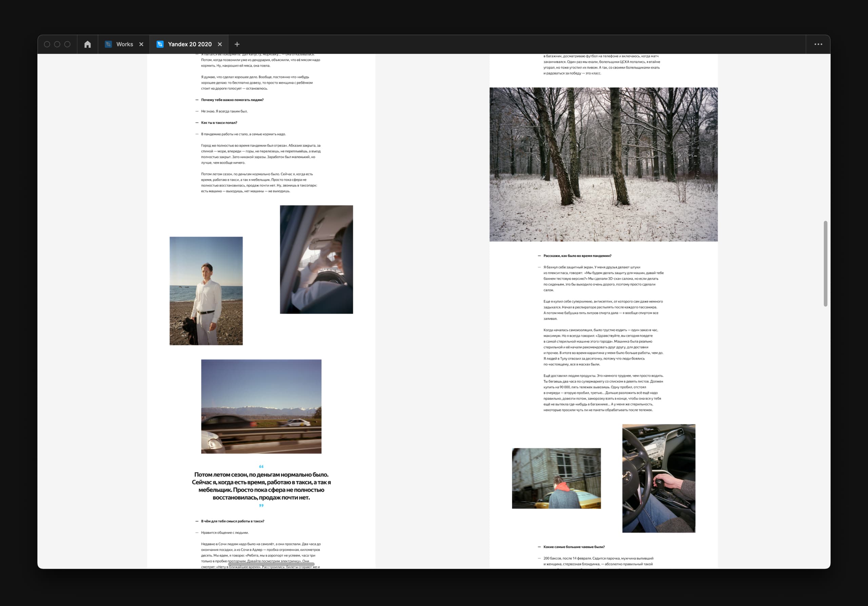868x606 pixels.
Task: Select the Yandex 20 2020 tab
Action: pos(190,44)
